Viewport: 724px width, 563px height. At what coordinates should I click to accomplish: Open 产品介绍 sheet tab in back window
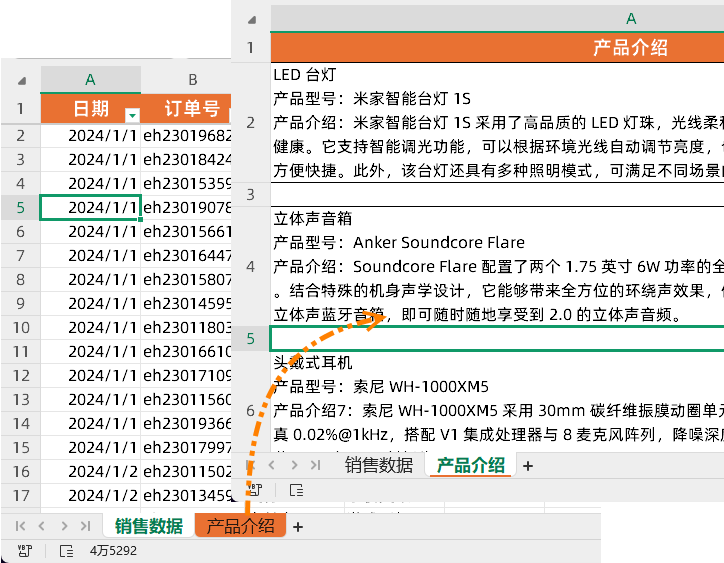click(240, 526)
